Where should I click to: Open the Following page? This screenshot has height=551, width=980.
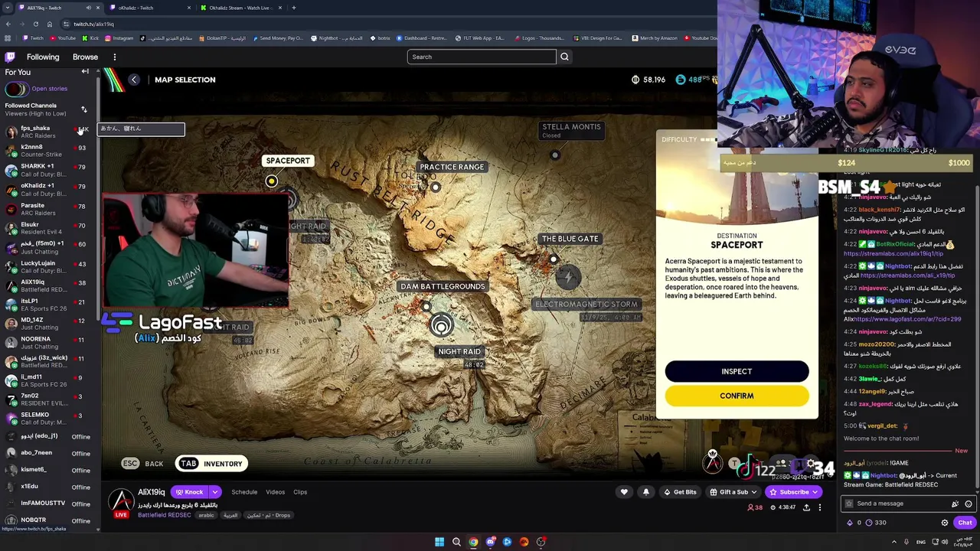tap(43, 57)
